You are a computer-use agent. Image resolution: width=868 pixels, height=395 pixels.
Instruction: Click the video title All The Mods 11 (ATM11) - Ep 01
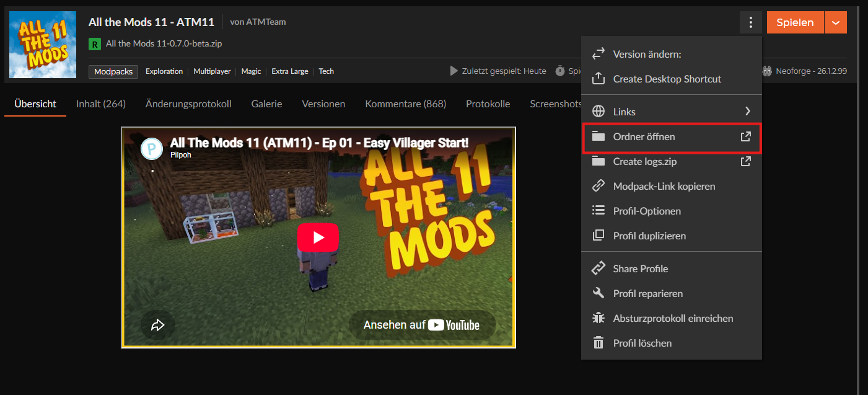pyautogui.click(x=319, y=143)
